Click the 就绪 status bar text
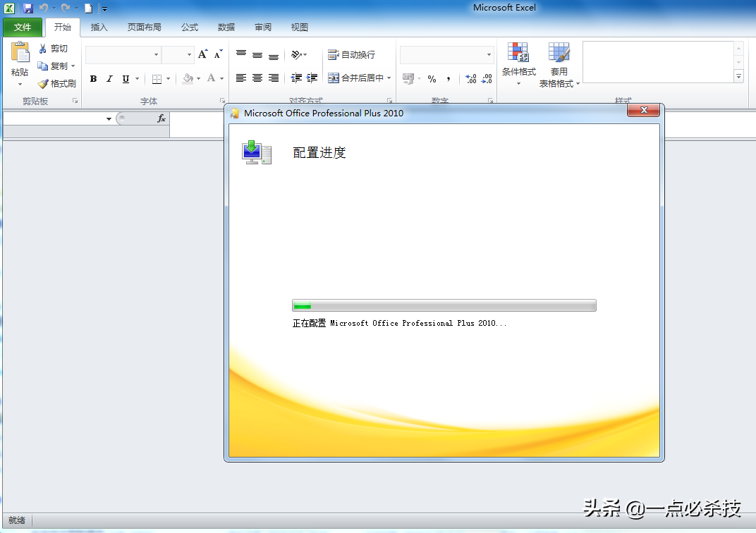This screenshot has width=756, height=533. 17,520
